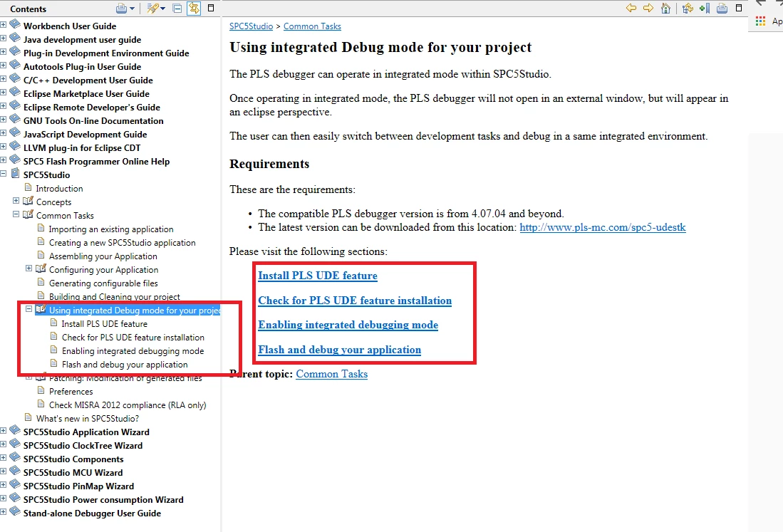Viewport: 783px width, 532px height.
Task: Collapse the Common Tasks node
Action: 16,214
